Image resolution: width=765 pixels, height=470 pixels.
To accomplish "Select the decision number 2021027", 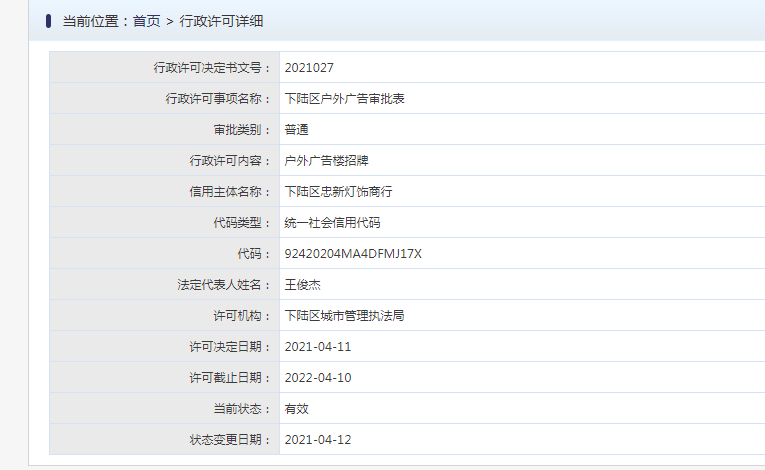I will coord(309,68).
